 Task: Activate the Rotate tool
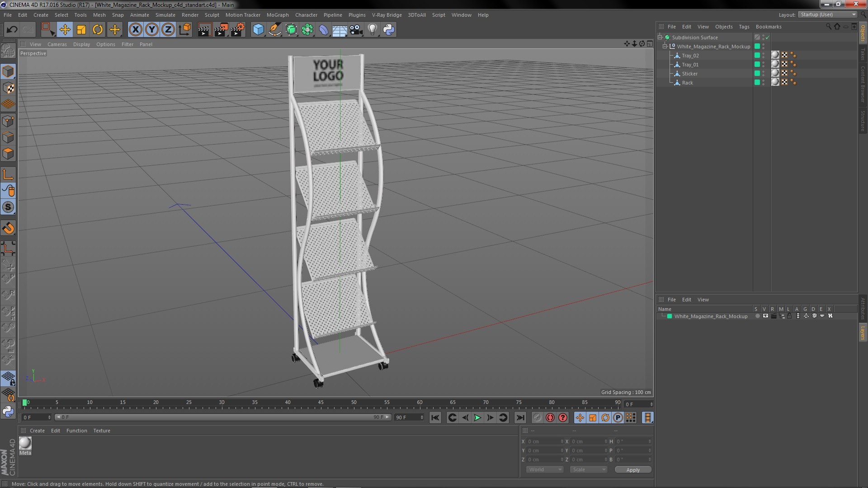click(x=98, y=30)
